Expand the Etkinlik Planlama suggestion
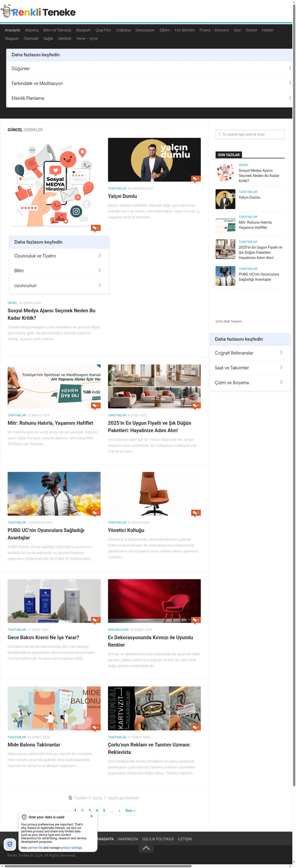This screenshot has width=296, height=868. click(x=149, y=98)
